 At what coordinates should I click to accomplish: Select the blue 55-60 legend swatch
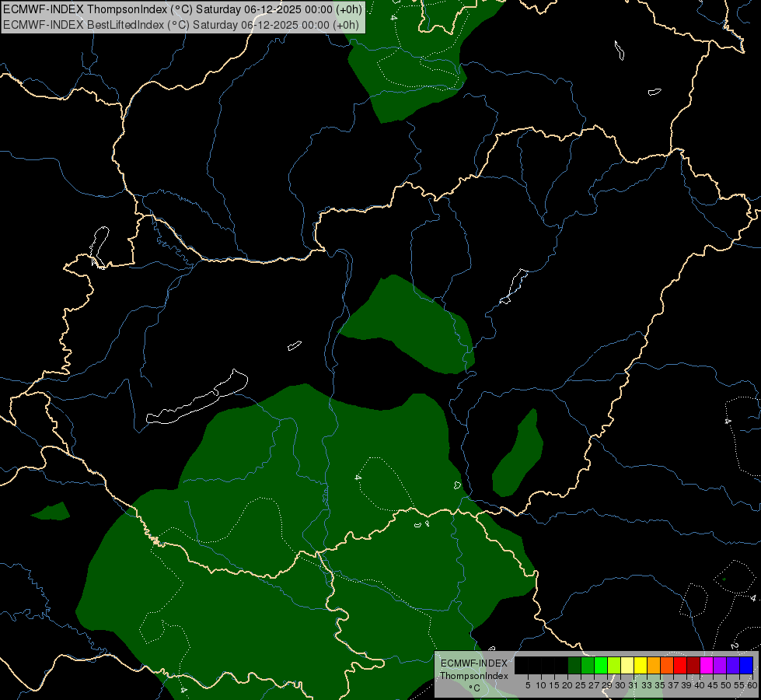[x=746, y=665]
